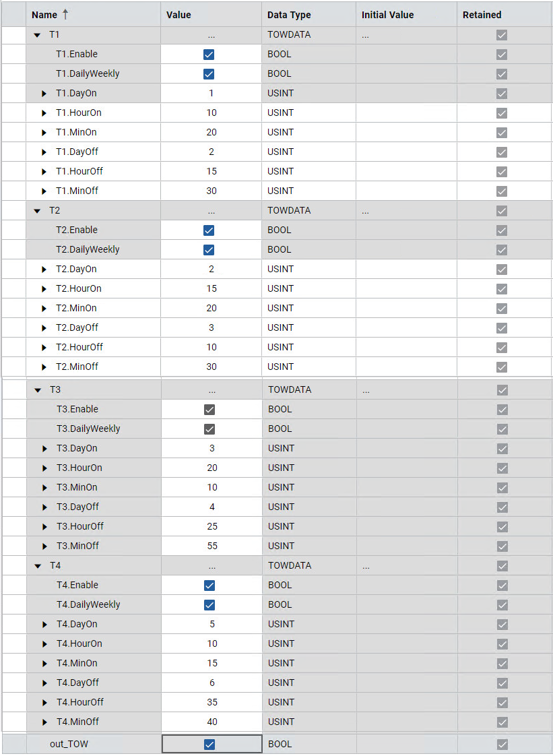Expand the T3.MinOn row
This screenshot has width=553, height=756.
tap(45, 488)
